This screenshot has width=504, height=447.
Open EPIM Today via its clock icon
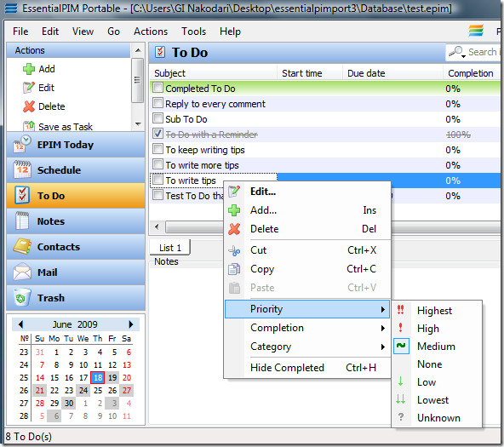click(22, 144)
